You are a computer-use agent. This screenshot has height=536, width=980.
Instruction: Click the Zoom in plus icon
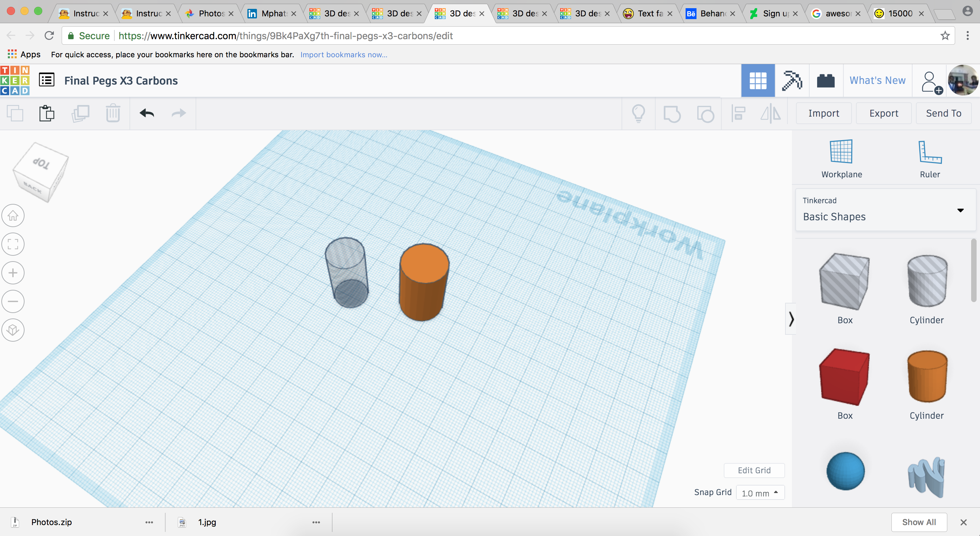(13, 273)
